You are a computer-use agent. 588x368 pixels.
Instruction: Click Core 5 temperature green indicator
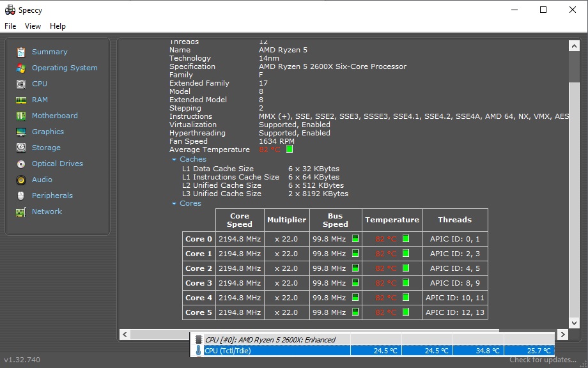tap(406, 312)
